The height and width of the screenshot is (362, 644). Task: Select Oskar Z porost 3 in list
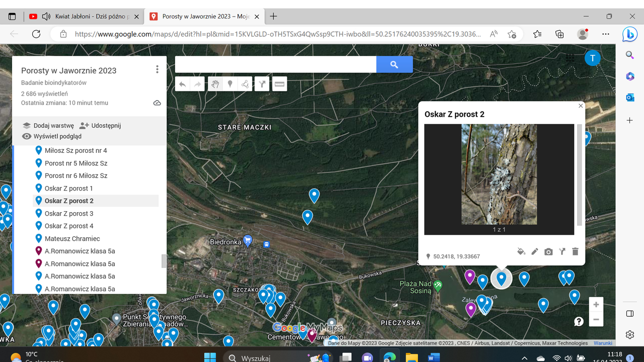pyautogui.click(x=69, y=213)
